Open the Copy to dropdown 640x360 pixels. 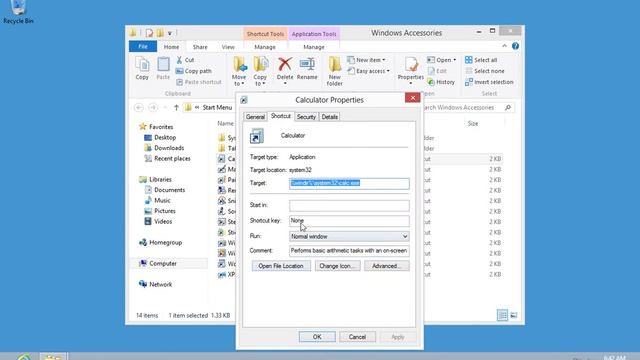pos(260,71)
